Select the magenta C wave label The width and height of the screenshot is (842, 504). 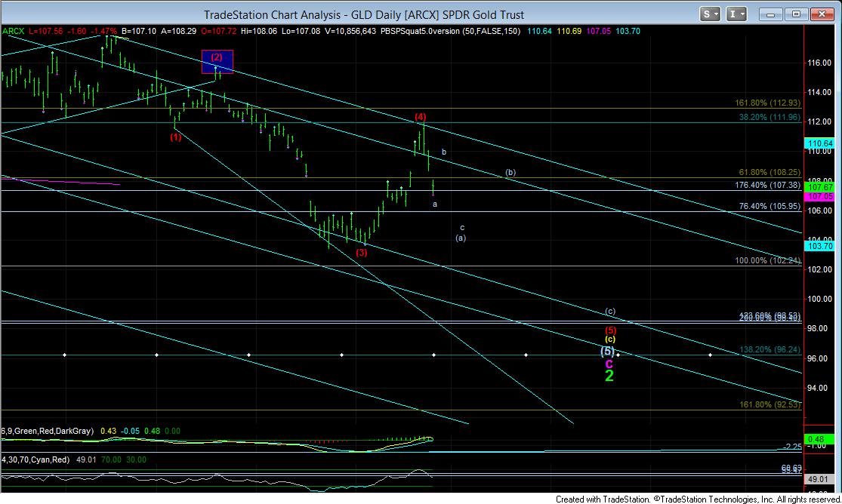pyautogui.click(x=609, y=364)
